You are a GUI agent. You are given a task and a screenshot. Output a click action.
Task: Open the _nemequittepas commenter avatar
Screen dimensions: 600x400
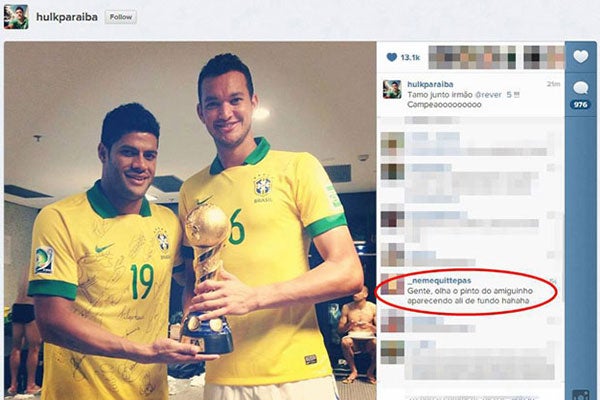392,284
